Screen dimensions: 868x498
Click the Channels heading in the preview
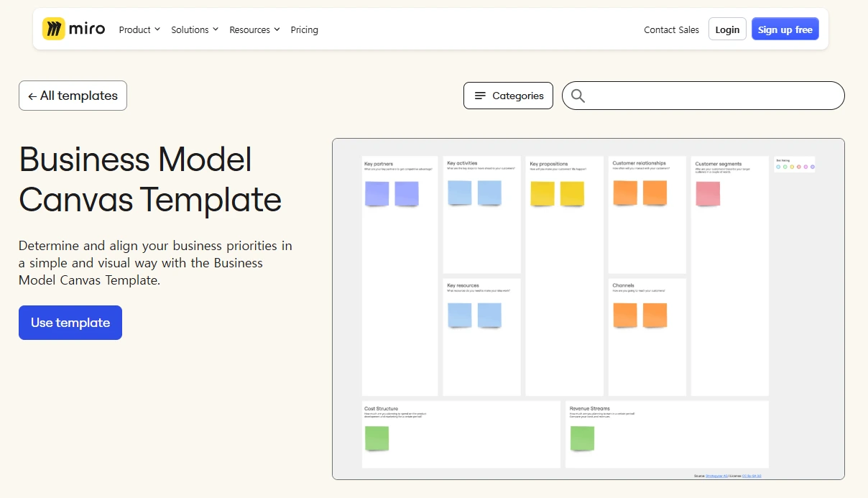click(623, 285)
